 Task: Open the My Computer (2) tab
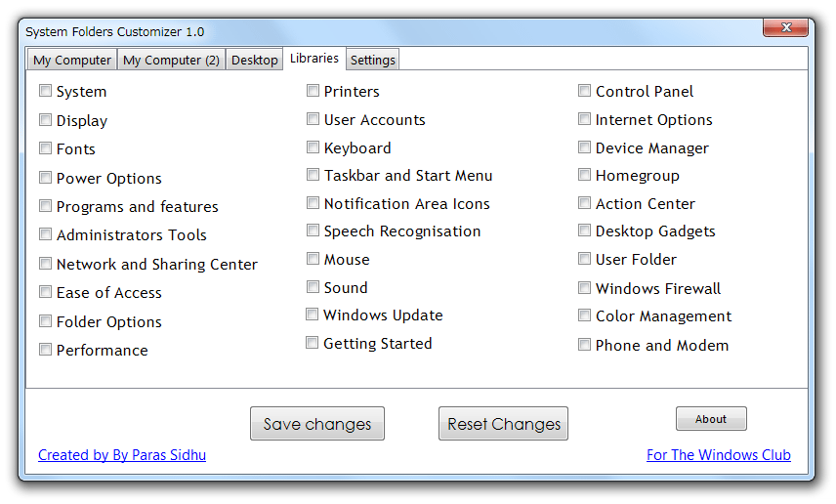(x=171, y=60)
